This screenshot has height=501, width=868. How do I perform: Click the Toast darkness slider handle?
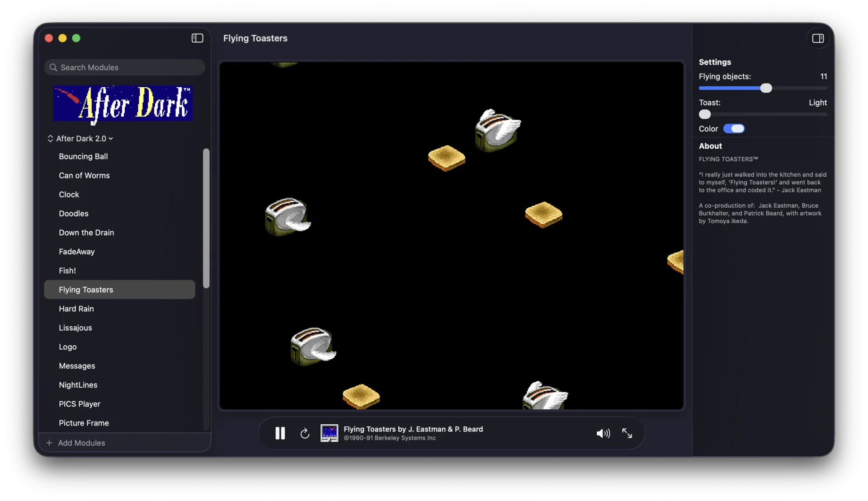pyautogui.click(x=705, y=114)
